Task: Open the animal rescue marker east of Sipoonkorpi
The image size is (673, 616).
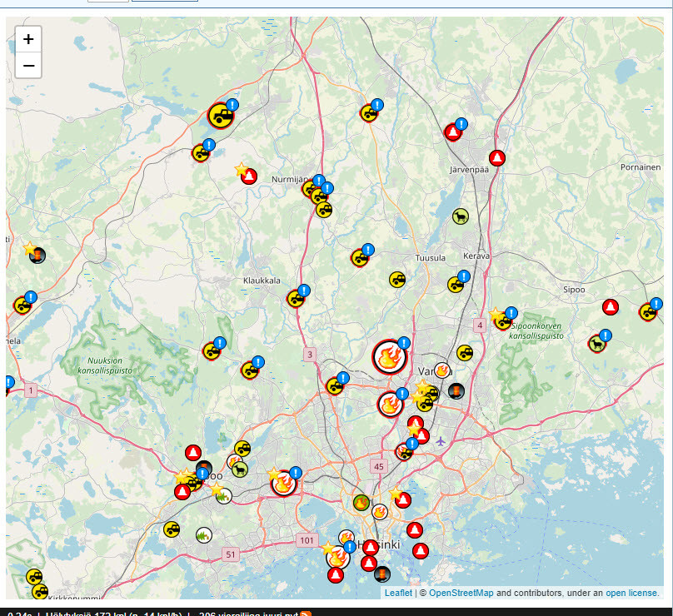Action: tap(596, 343)
